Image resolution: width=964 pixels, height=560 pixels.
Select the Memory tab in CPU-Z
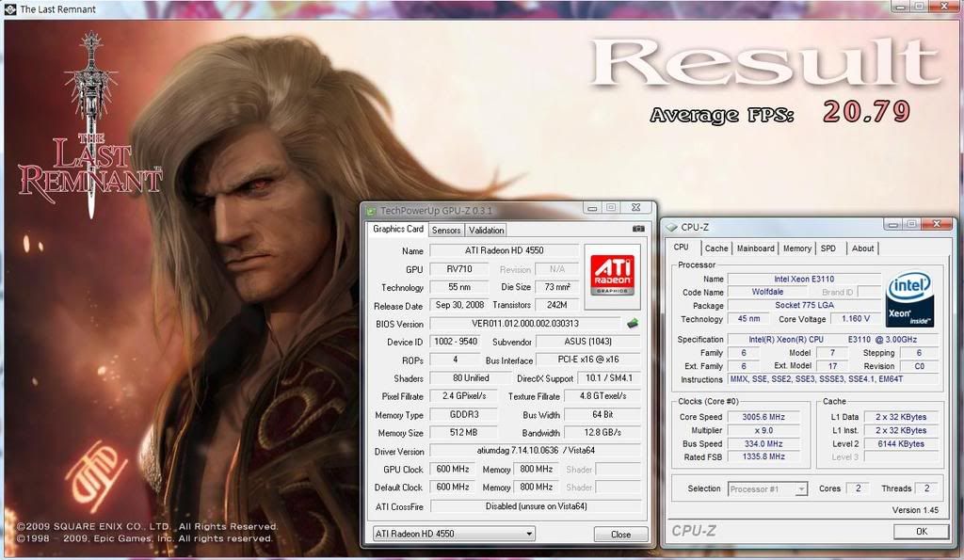[796, 248]
